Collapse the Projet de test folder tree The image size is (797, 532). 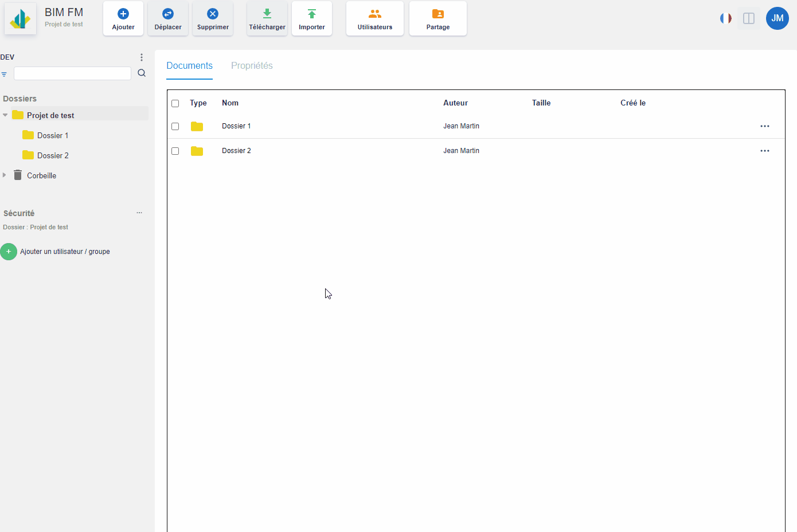pos(5,114)
